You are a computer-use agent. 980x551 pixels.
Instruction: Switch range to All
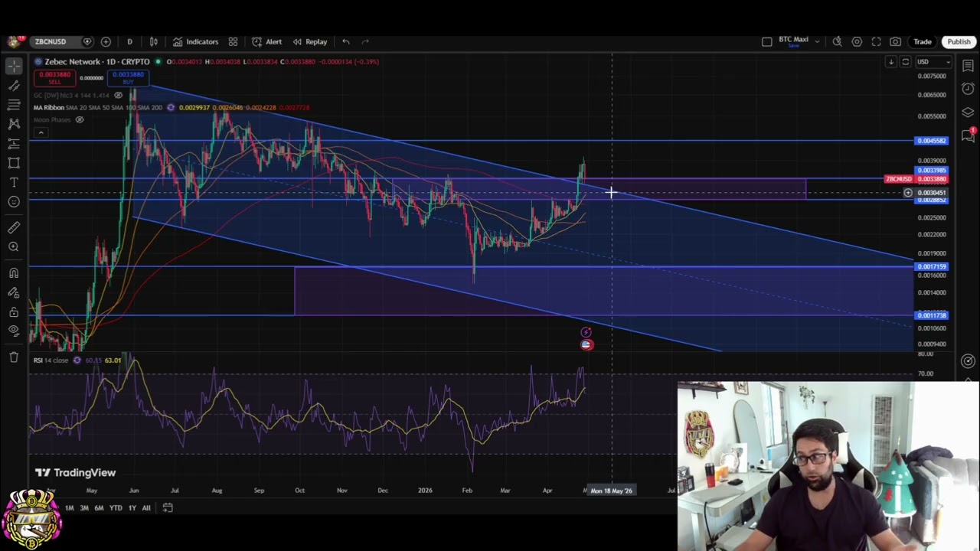[145, 507]
